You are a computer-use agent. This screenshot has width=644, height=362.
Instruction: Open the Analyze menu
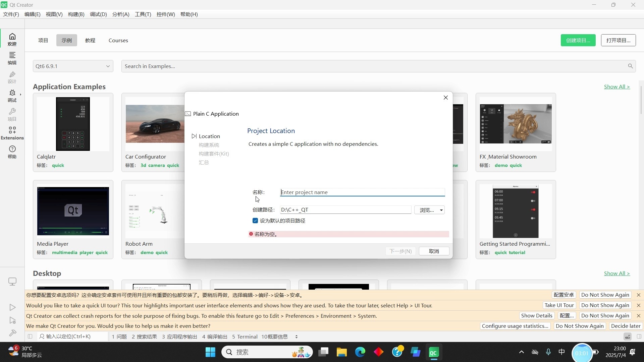pos(121,14)
